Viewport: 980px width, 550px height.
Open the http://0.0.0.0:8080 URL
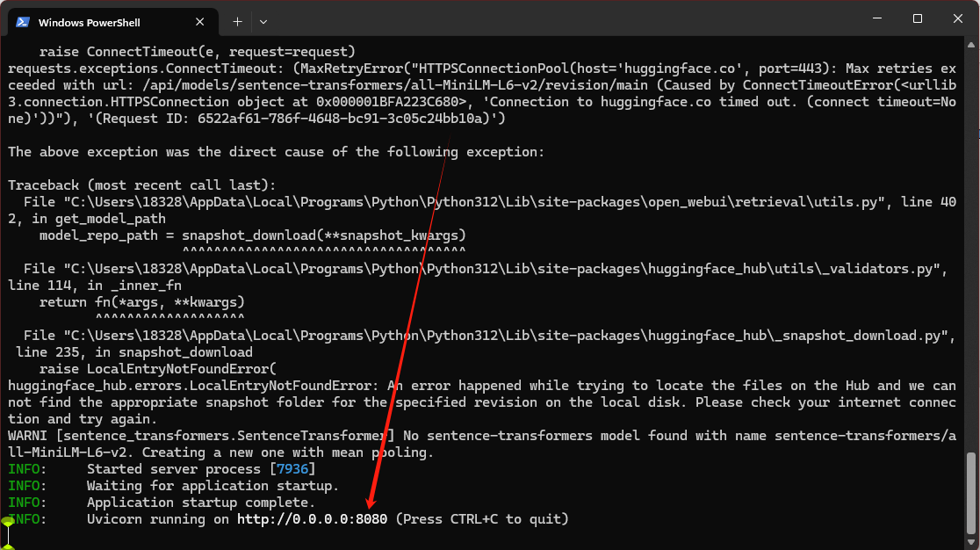pyautogui.click(x=312, y=519)
